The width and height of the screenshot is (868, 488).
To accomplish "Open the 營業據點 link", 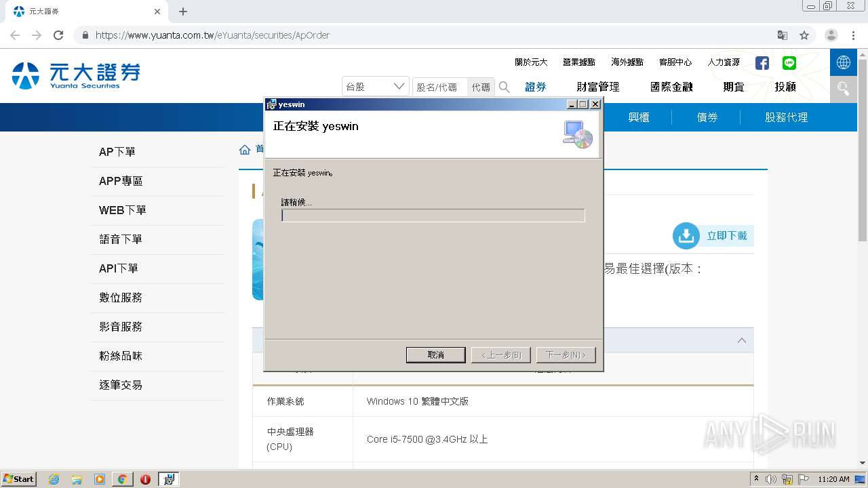I will [579, 62].
